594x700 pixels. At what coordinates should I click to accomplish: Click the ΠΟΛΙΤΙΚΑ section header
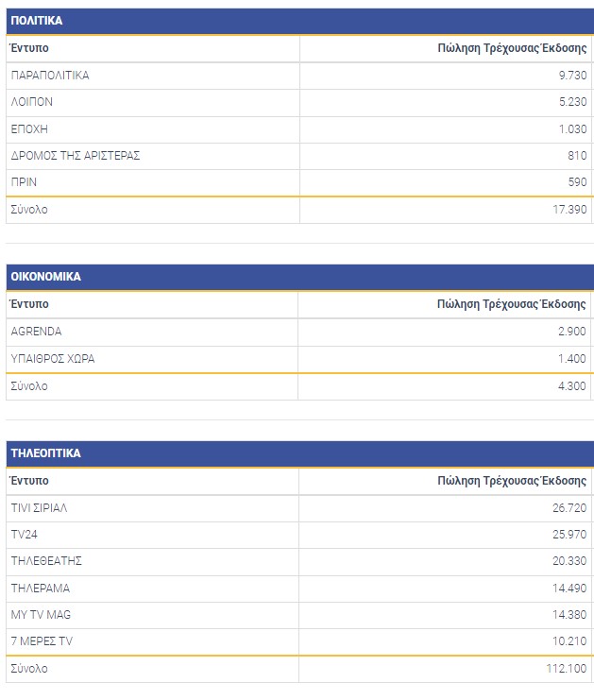tap(37, 20)
